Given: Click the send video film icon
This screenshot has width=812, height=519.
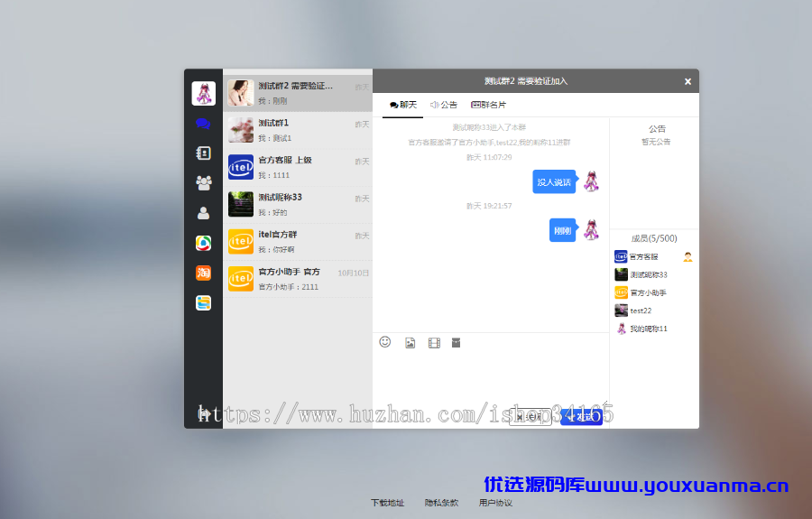Looking at the screenshot, I should (434, 343).
